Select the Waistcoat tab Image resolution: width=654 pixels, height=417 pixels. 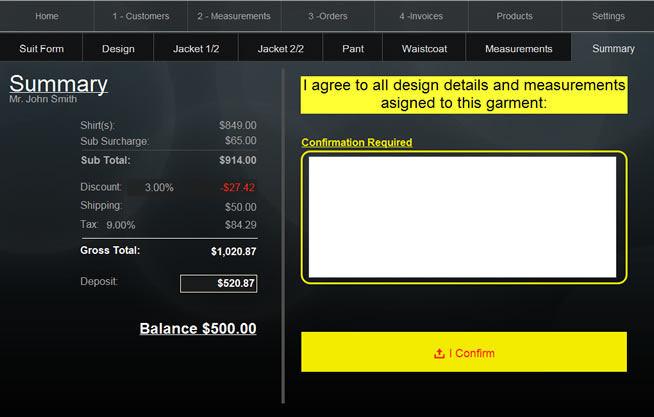coord(424,49)
